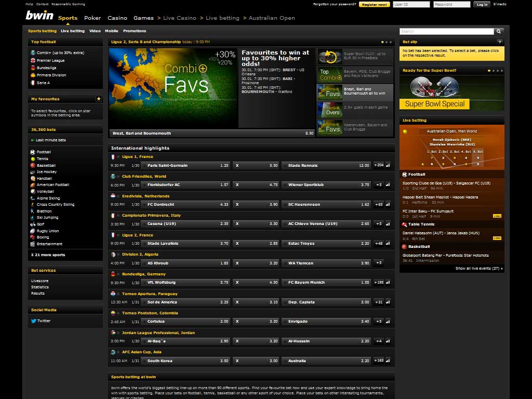
Task: Open the Casino tab in main navigation
Action: (117, 18)
